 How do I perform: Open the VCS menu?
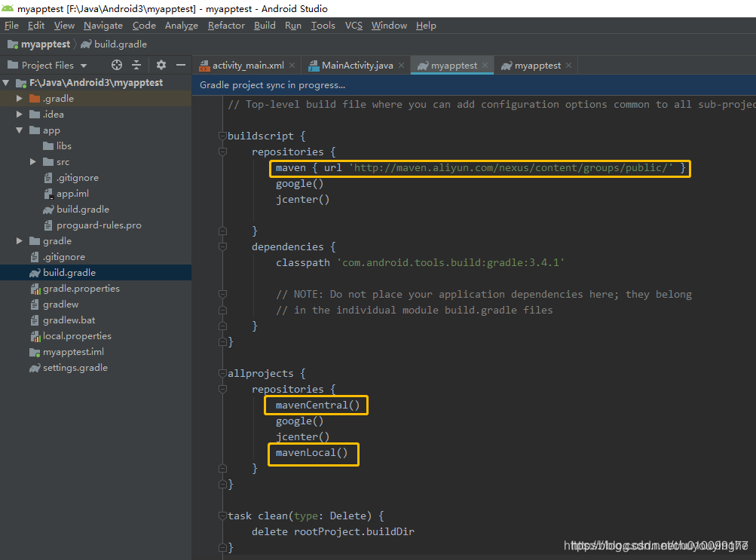(x=354, y=26)
